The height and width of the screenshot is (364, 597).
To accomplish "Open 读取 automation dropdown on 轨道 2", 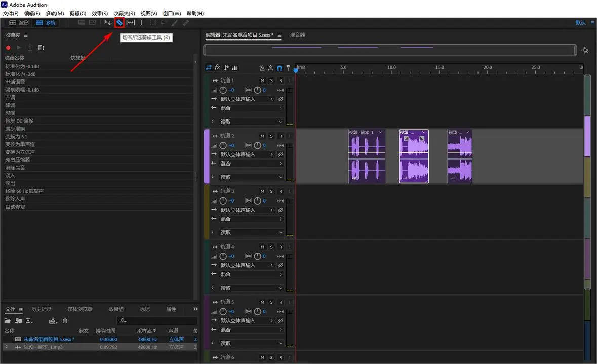I will [251, 177].
